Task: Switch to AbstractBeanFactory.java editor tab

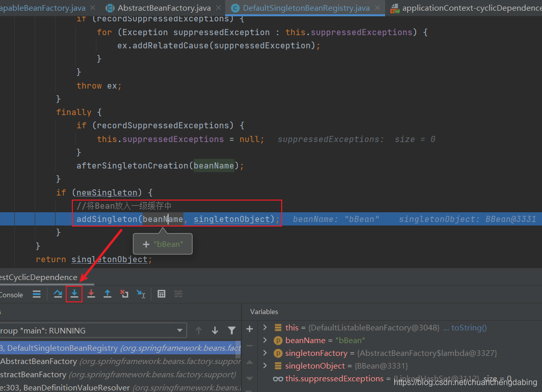Action: click(x=164, y=8)
